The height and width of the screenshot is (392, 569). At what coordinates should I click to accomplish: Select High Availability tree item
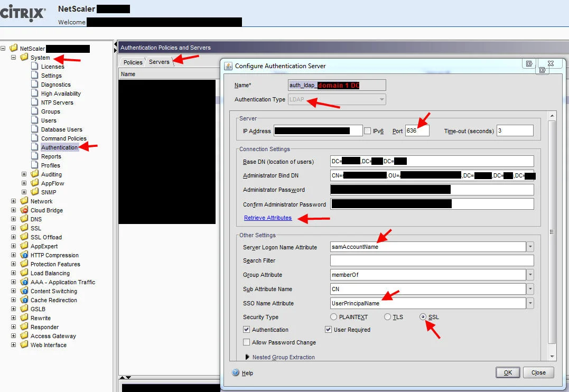click(x=61, y=94)
